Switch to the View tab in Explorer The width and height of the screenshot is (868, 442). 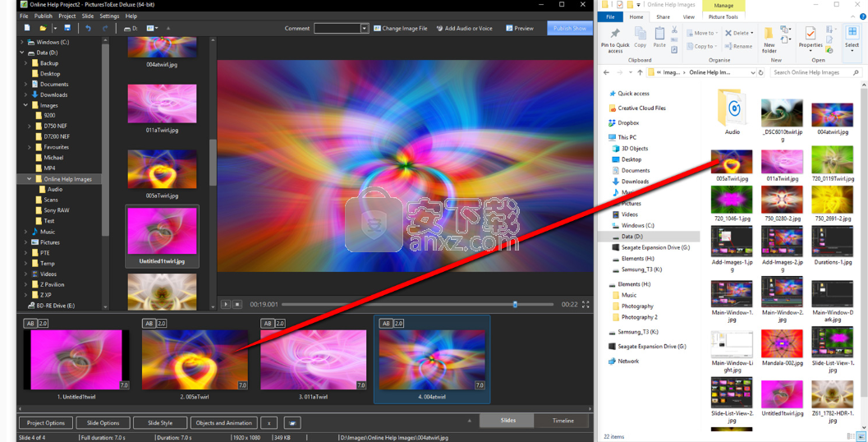(x=689, y=17)
